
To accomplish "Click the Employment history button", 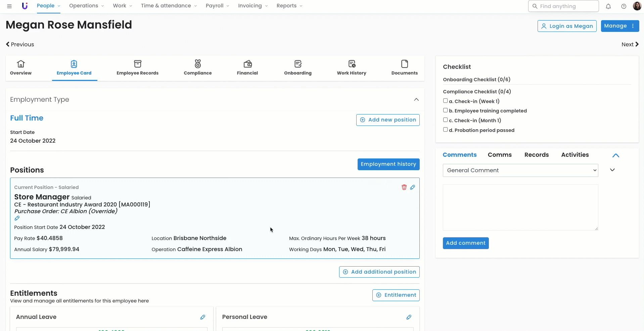I will point(388,164).
